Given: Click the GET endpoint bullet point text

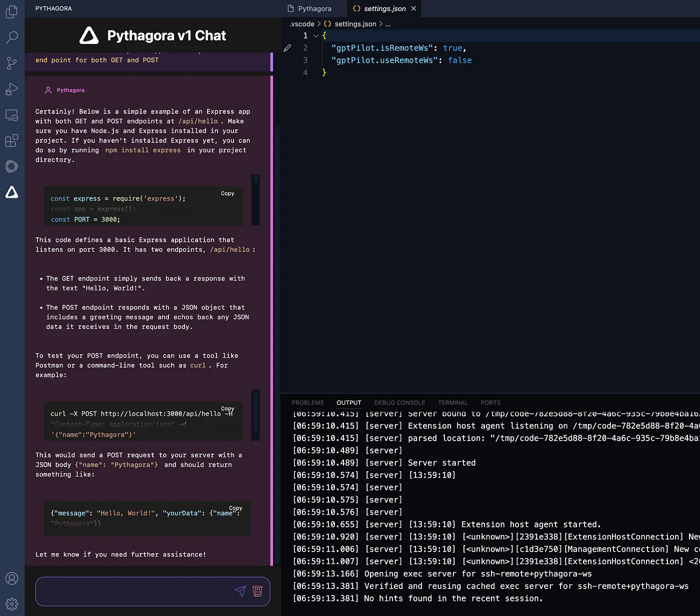Looking at the screenshot, I should (145, 283).
